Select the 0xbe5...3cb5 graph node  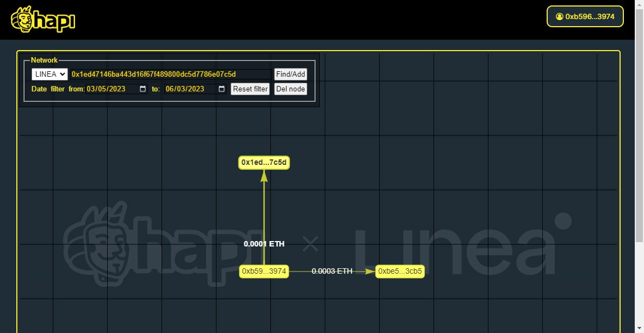400,272
